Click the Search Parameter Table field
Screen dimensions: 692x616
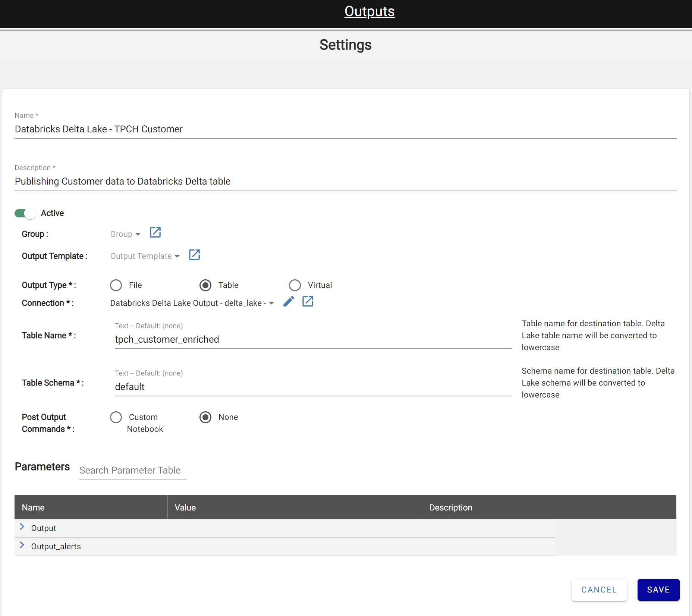(133, 471)
